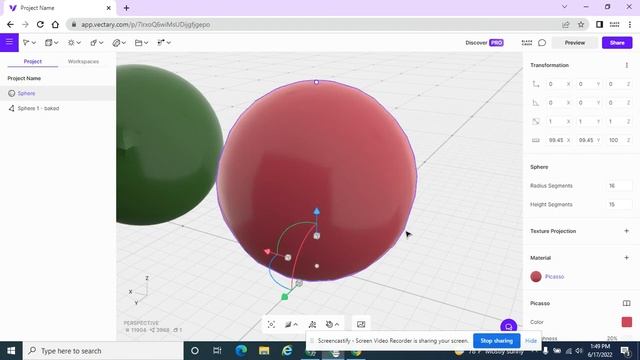Click the size ruler icon in Transformation
Viewport: 640px width, 360px height.
(536, 140)
